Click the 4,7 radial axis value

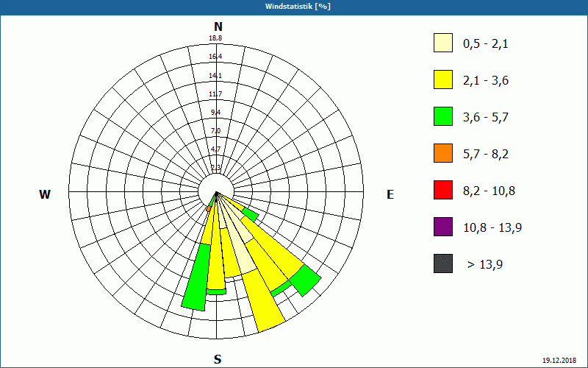coord(215,149)
